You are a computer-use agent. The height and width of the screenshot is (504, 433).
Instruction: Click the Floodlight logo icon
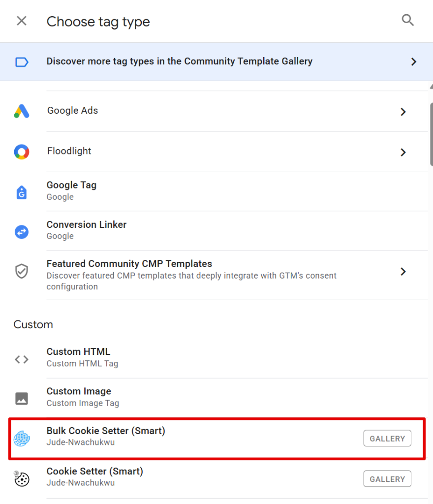coord(22,152)
